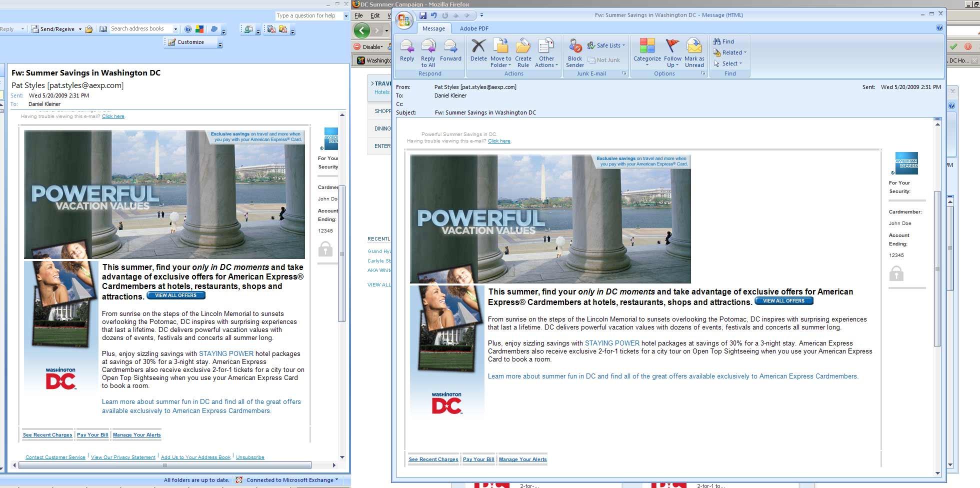Click the horizontal scrollbar in preview pane
This screenshot has width=980, height=488.
point(165,465)
